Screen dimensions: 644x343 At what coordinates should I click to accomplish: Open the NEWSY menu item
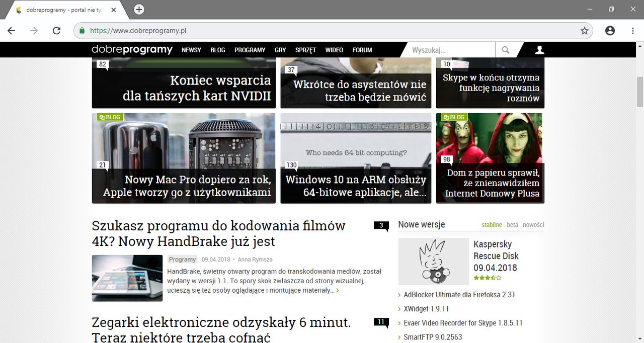point(191,50)
